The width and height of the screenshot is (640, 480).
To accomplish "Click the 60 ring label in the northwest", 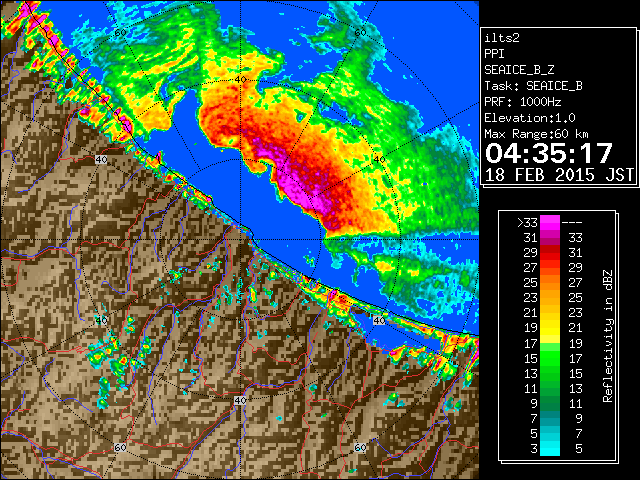I will tap(120, 33).
